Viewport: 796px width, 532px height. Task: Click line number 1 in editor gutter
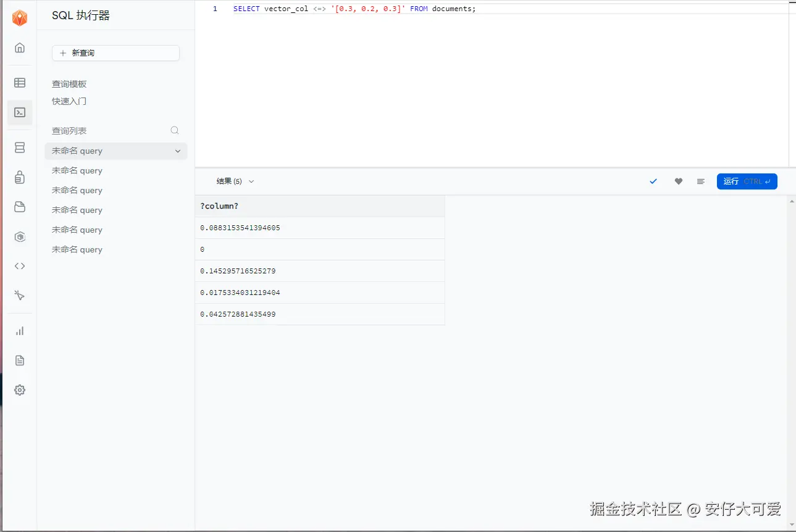pyautogui.click(x=215, y=9)
